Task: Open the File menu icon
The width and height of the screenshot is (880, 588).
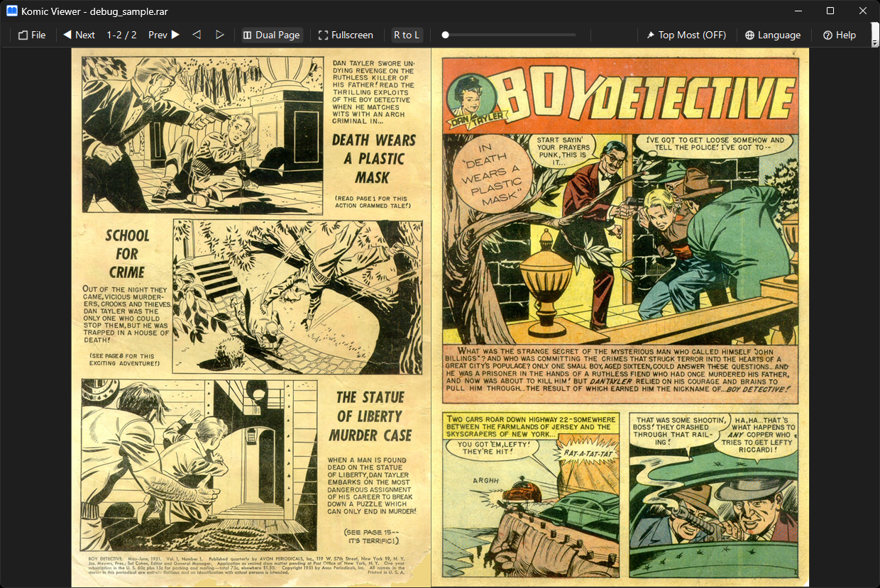Action: 22,34
